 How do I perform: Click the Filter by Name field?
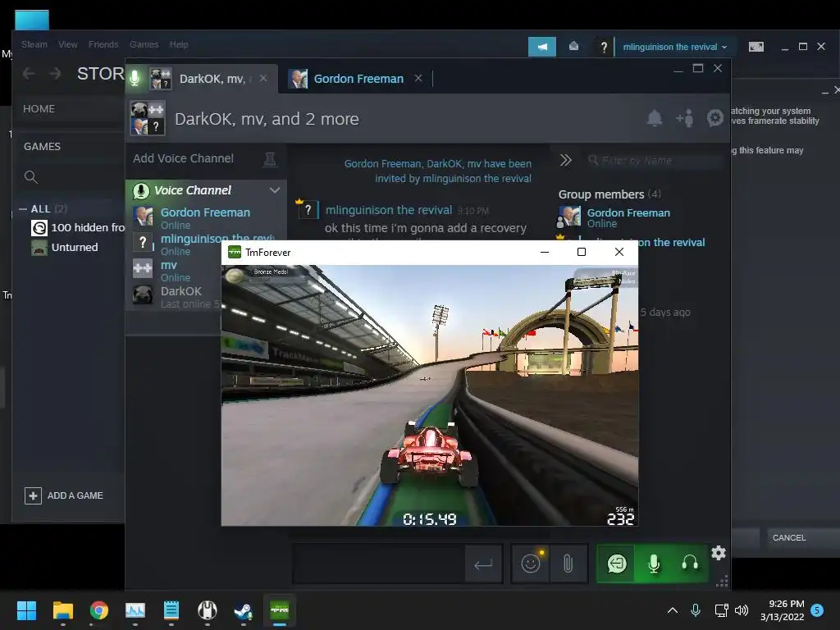(654, 160)
